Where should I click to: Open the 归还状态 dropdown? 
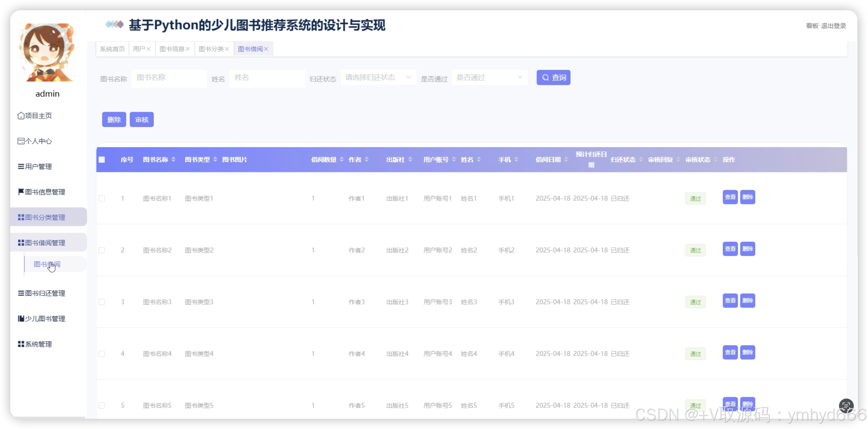378,78
